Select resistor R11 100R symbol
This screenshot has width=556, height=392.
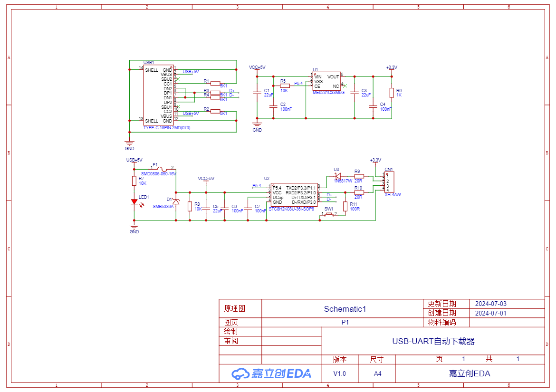[x=345, y=206]
